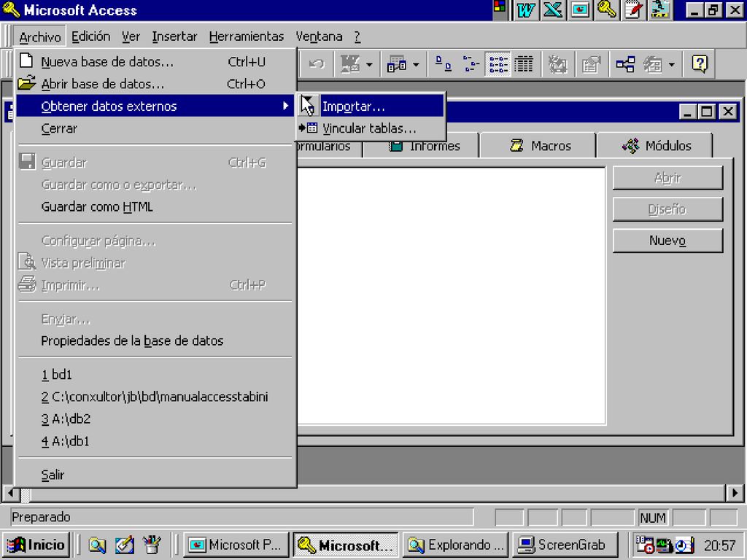Select Importar in the submenu

(371, 106)
